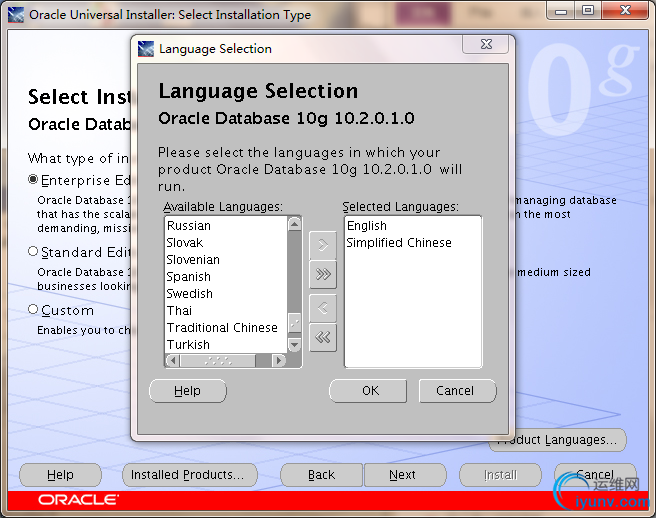Click inside the empty Selected Languages list area

click(x=413, y=310)
